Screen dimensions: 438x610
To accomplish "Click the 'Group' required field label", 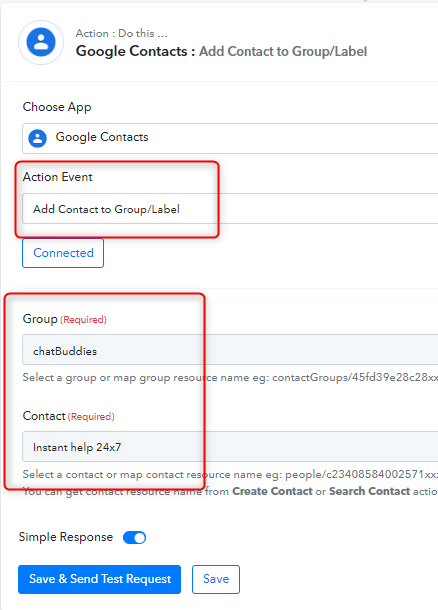I will (65, 319).
